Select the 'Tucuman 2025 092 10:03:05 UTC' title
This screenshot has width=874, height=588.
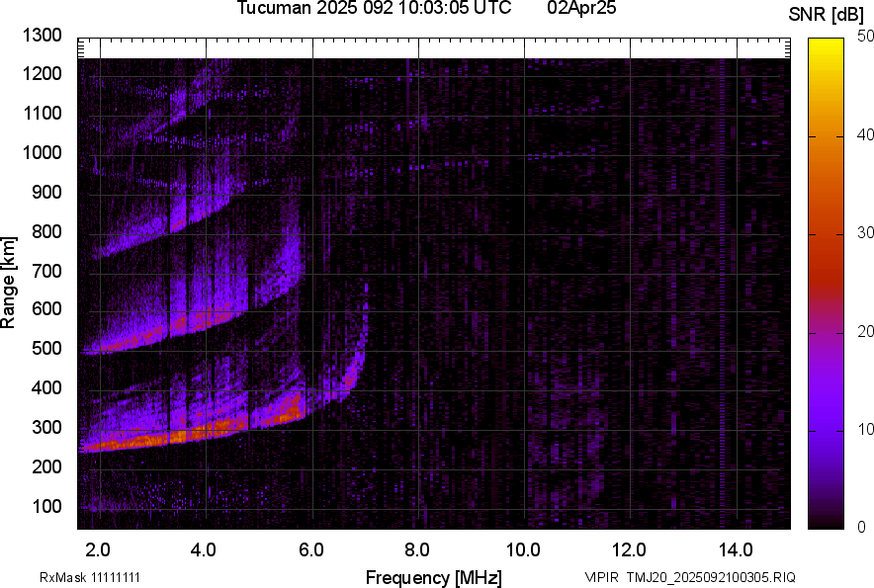374,9
